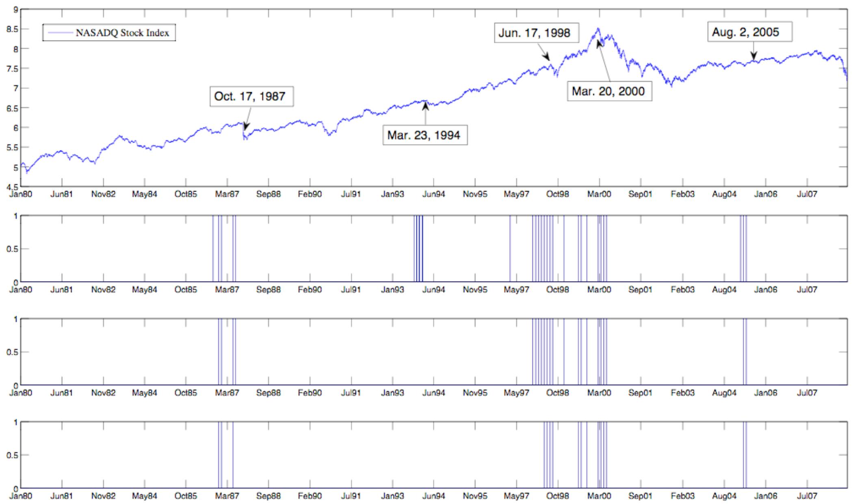Click the 0.5 tick of the third panel

click(11, 352)
